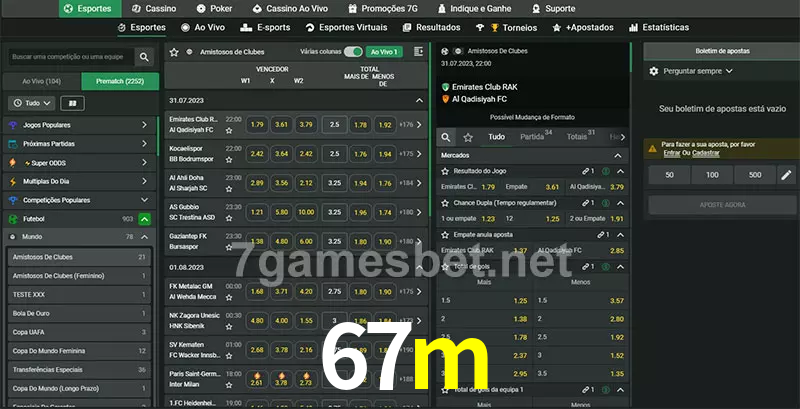Viewport: 800px width, 409px height.
Task: Click the market search magnifier in match panel
Action: (447, 137)
